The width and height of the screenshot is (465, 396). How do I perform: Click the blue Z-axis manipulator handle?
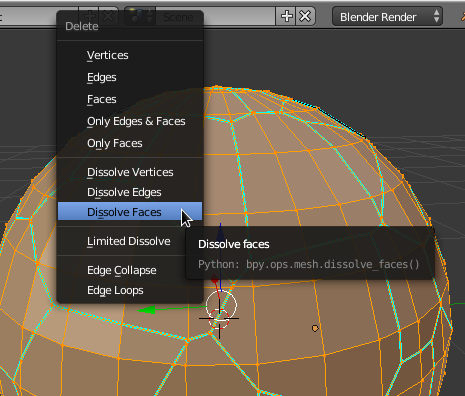[x=220, y=227]
